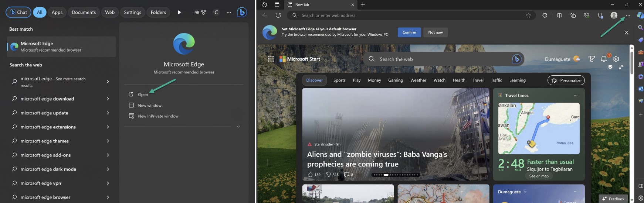
Task: Expand the 'microsoft edge dark mode' suggestion chevron
Action: [x=108, y=169]
